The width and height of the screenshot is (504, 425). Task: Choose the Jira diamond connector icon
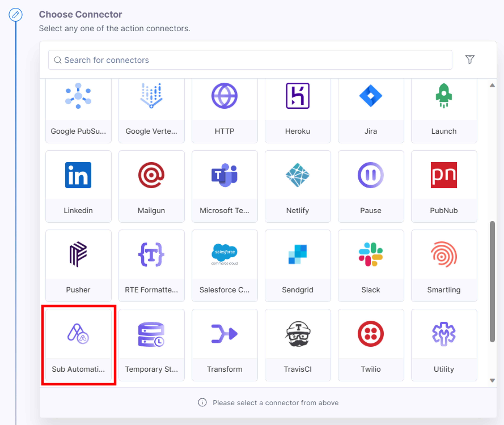click(371, 96)
